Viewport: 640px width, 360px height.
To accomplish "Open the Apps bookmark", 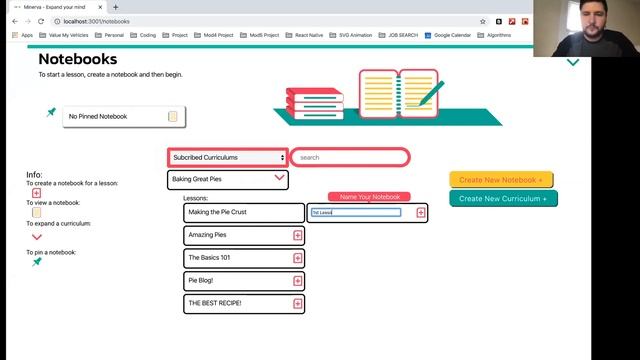I will [23, 35].
